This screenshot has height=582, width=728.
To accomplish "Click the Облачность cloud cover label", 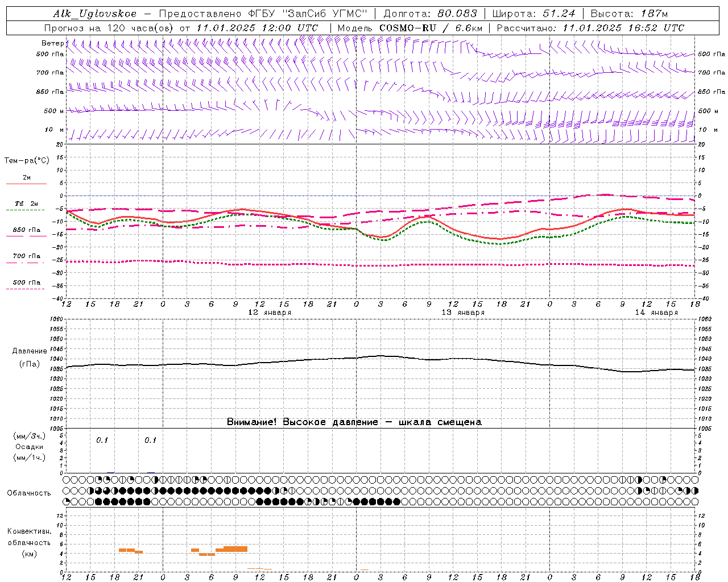I will tap(29, 493).
